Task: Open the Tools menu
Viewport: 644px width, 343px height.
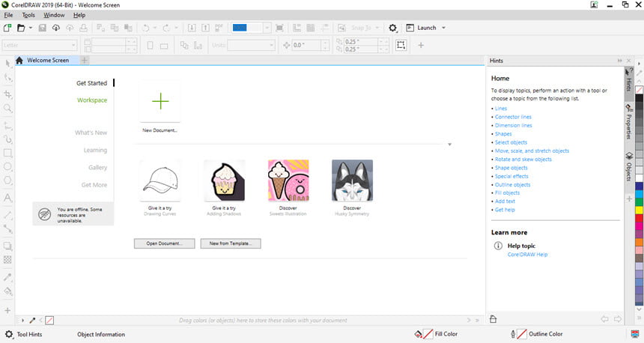Action: pyautogui.click(x=28, y=15)
